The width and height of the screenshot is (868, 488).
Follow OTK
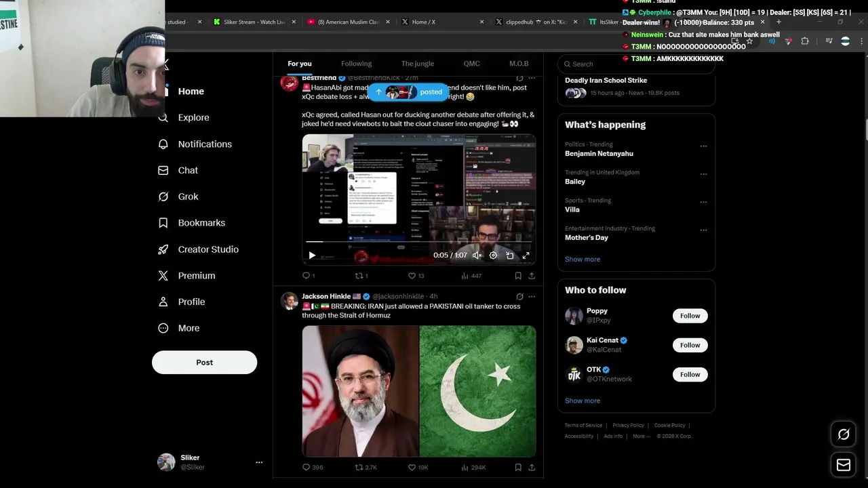[x=690, y=374]
